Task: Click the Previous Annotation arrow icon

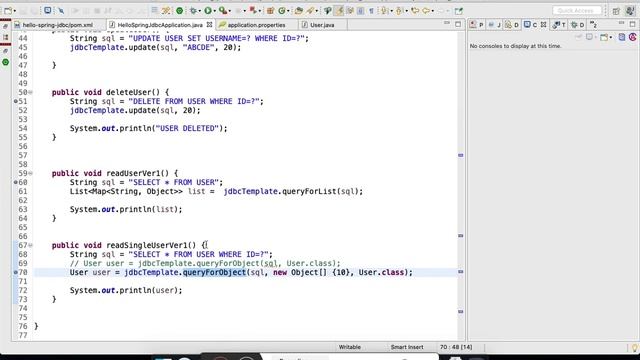Action: click(x=399, y=11)
